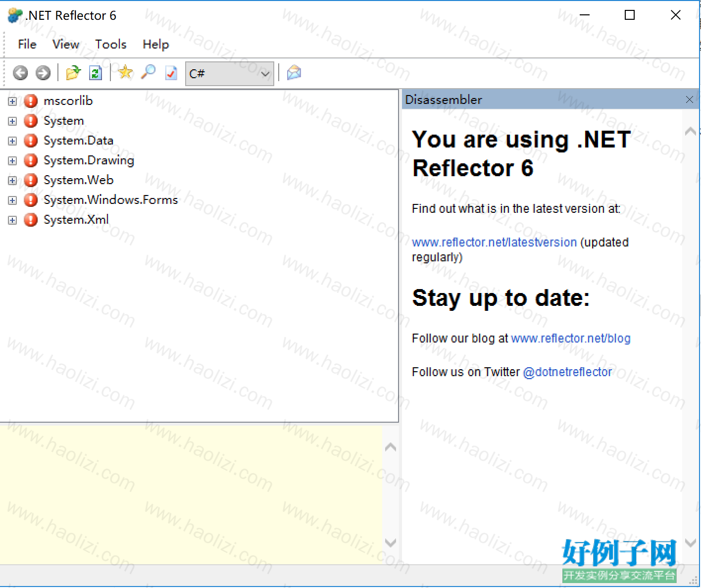Open the File menu
This screenshot has height=588, width=701.
tap(27, 45)
